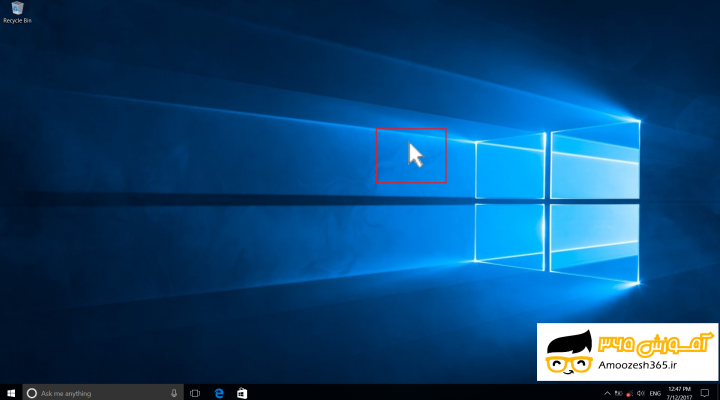Focus the Ask me anything search box
Image resolution: width=720 pixels, height=400 pixels.
click(x=103, y=393)
